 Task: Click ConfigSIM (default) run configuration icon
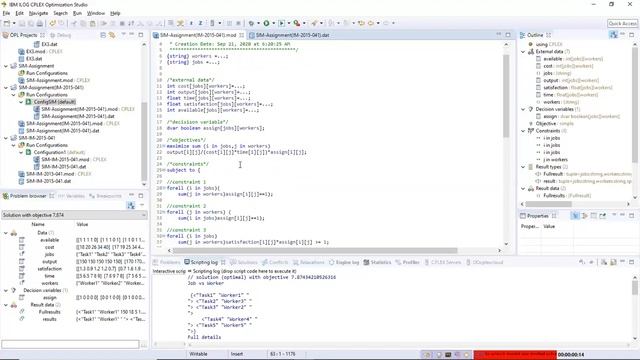[29, 102]
